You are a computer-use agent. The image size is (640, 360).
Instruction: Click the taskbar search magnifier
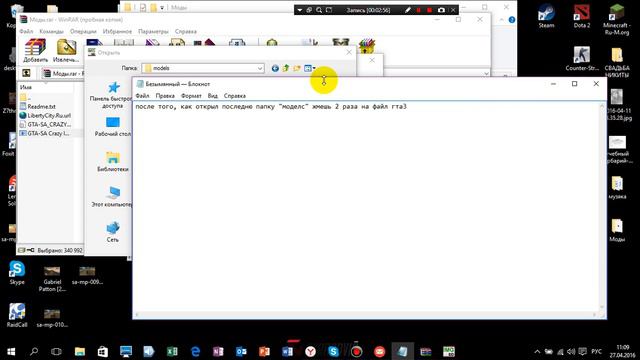point(34,351)
